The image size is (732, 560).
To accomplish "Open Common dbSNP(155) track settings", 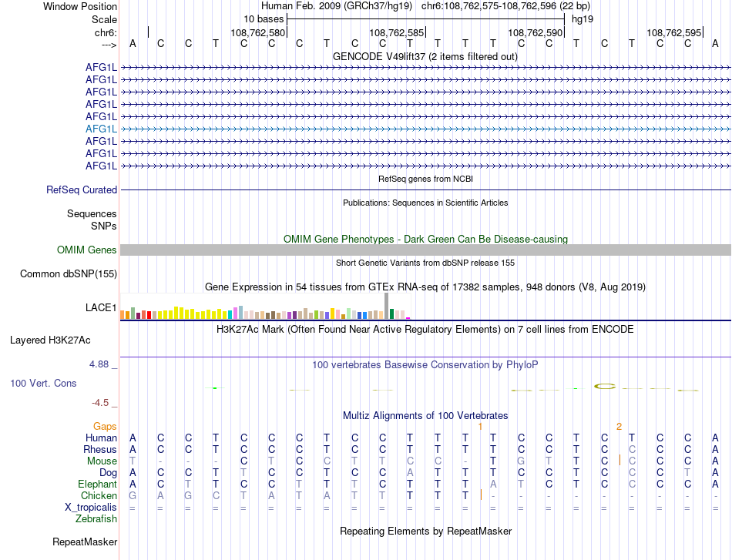I will tap(69, 274).
